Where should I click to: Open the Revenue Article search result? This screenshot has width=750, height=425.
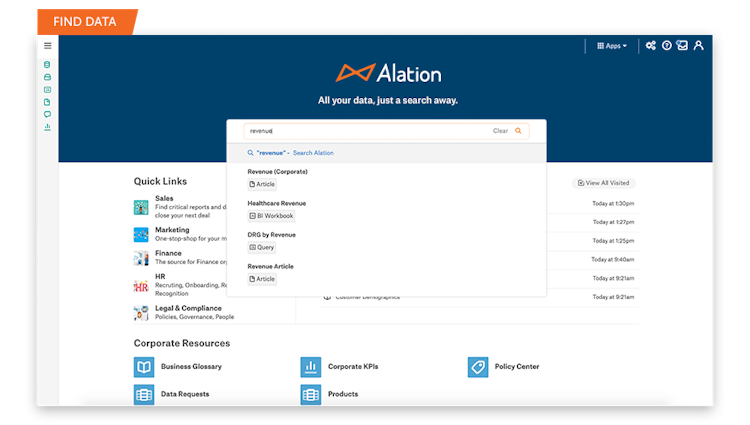pos(270,266)
